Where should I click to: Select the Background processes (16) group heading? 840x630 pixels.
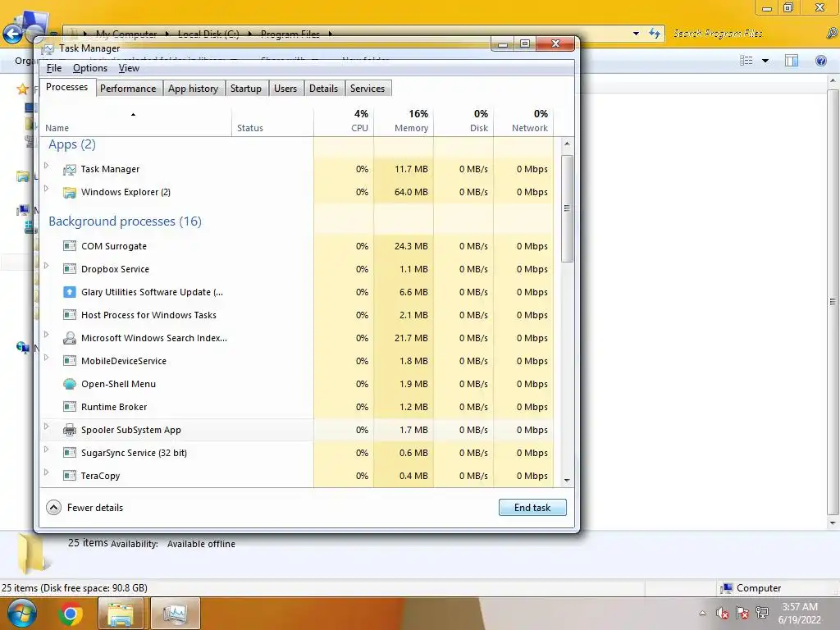point(126,221)
